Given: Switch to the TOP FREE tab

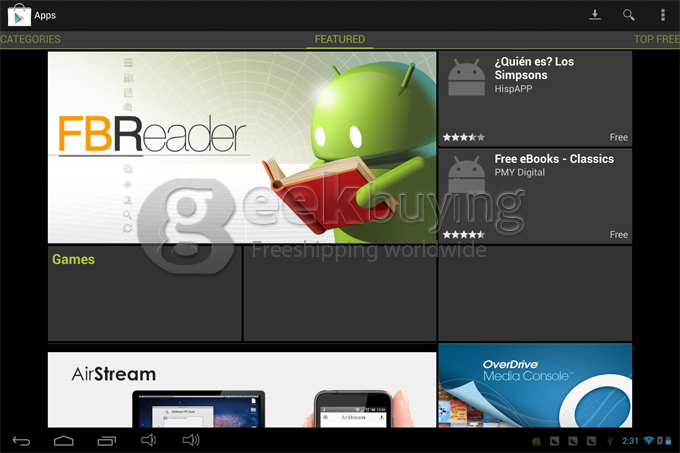Looking at the screenshot, I should (x=657, y=39).
